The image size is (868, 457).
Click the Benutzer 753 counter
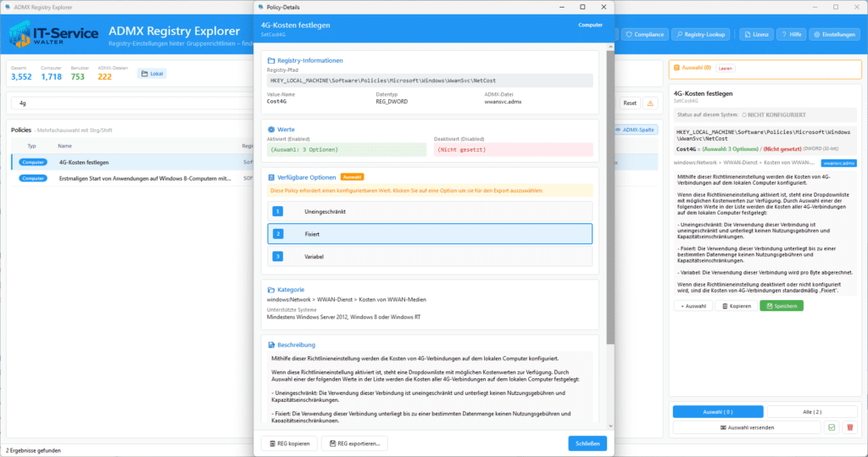coord(79,74)
